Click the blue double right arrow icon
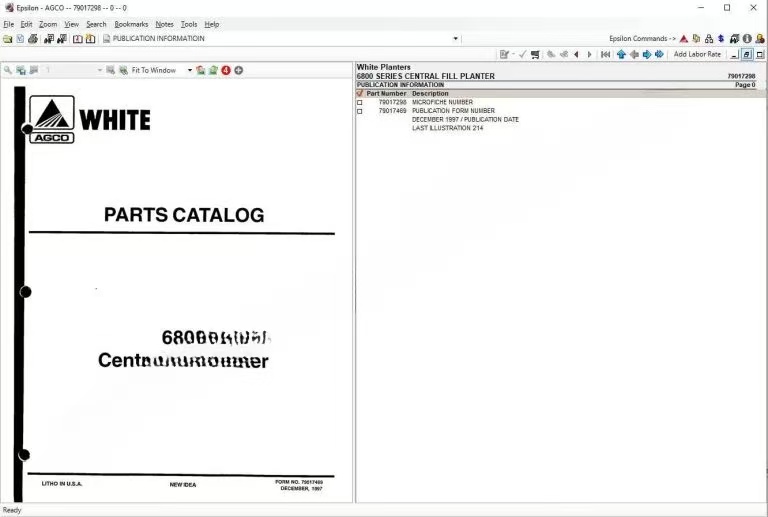The width and height of the screenshot is (768, 517). pos(659,54)
